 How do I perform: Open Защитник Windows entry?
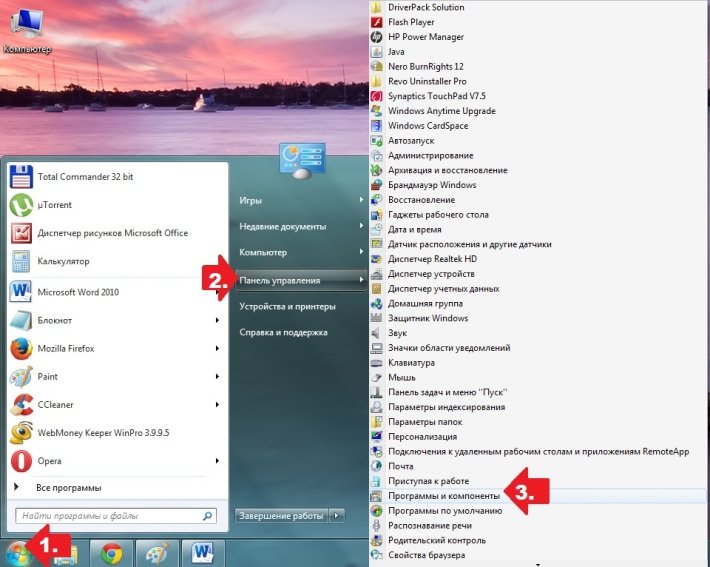tap(428, 318)
